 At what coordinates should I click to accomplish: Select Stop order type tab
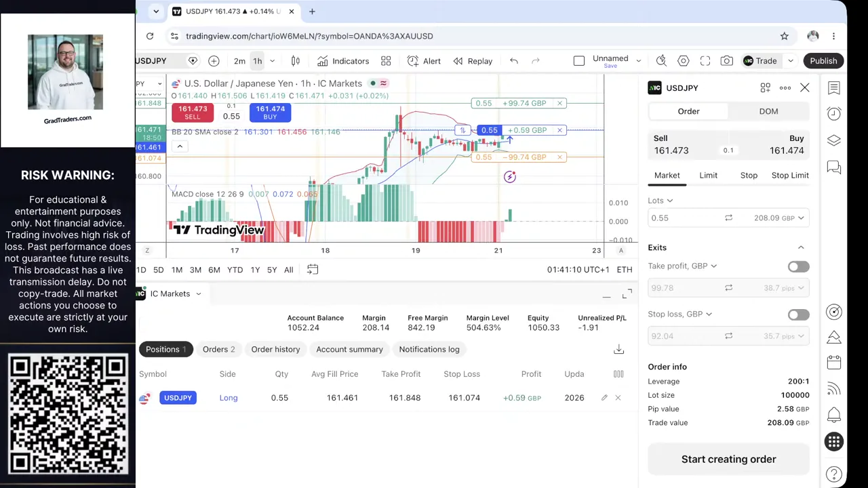749,176
